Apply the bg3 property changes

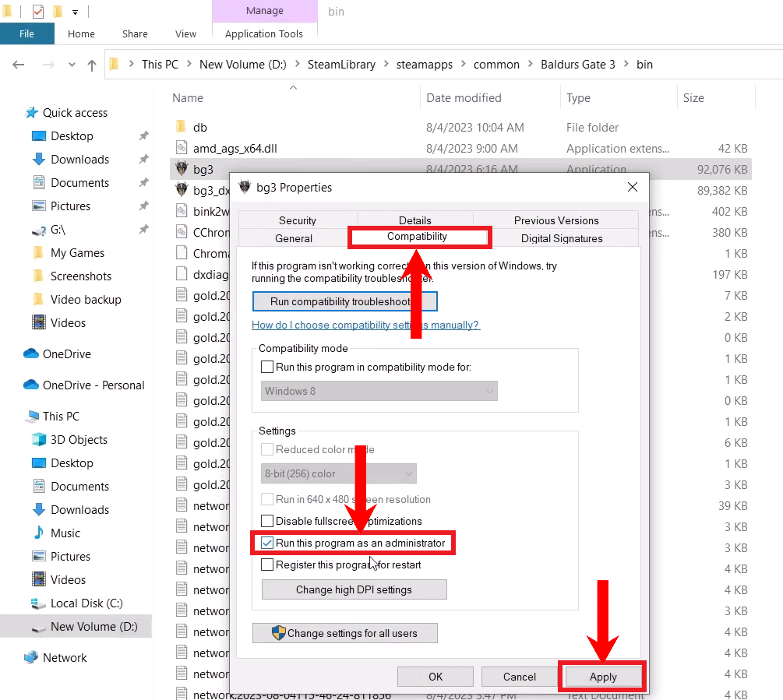click(603, 677)
